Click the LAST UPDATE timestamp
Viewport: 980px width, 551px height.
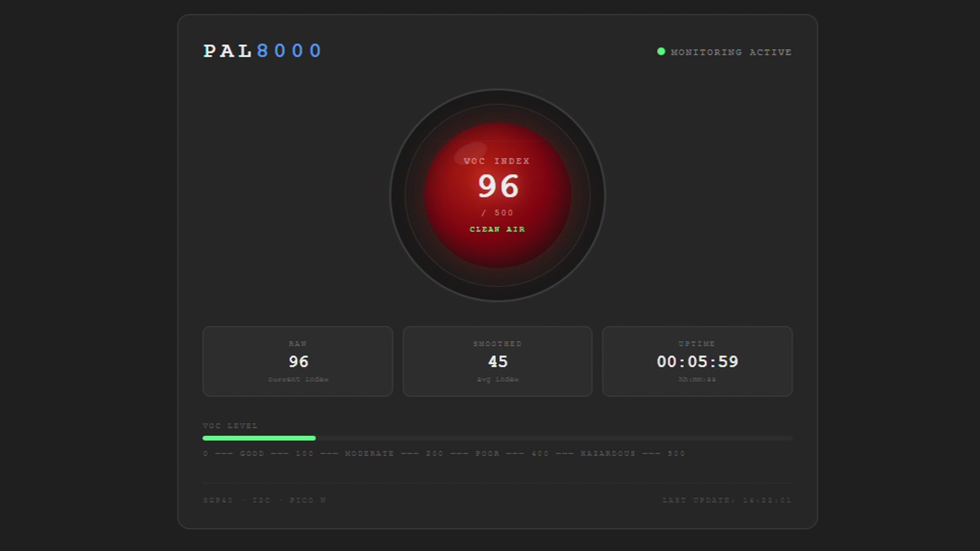coord(726,500)
